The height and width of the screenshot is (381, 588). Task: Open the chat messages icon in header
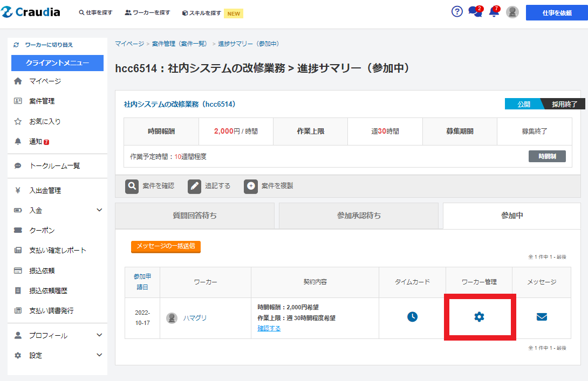pos(474,12)
